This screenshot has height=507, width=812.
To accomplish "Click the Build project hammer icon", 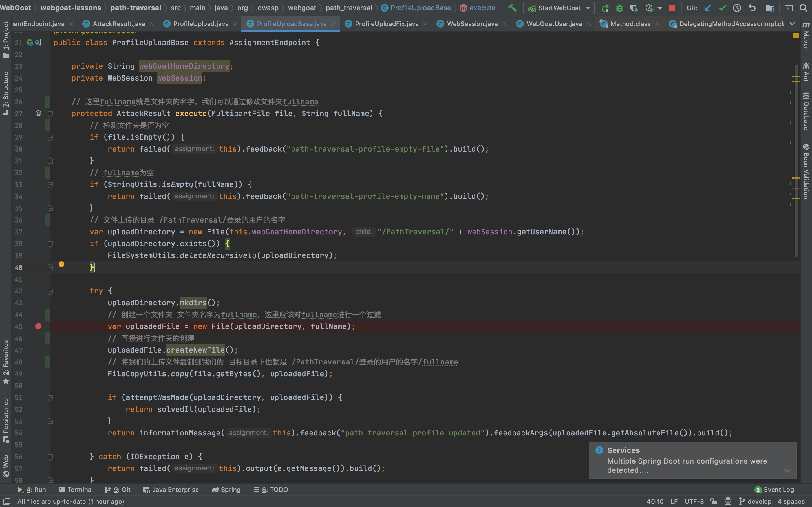I will (x=512, y=8).
